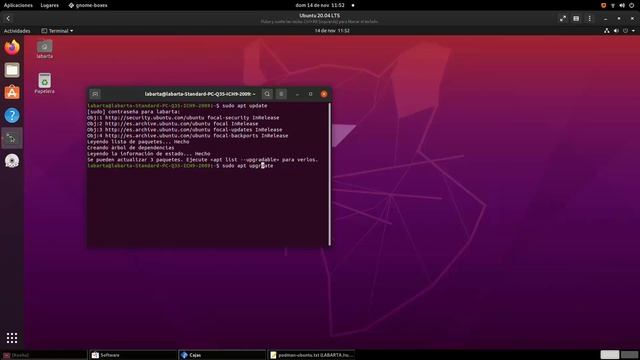Screen dimensions: 640x360
Task: Click the host network icon
Action: [x=613, y=5]
